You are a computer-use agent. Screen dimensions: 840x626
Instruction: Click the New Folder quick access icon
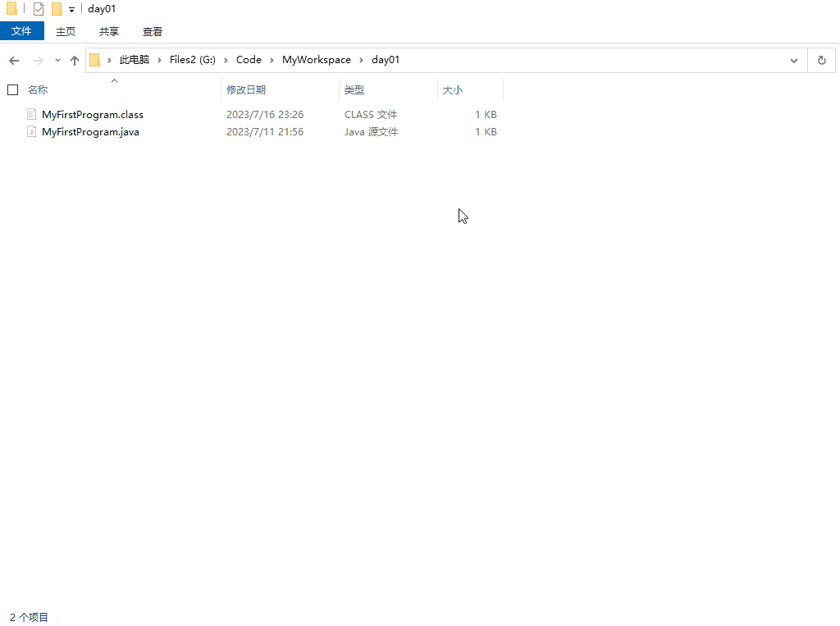point(57,9)
